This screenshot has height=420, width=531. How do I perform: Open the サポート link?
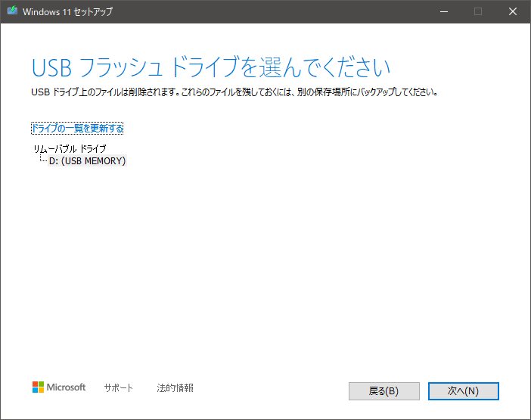(119, 387)
